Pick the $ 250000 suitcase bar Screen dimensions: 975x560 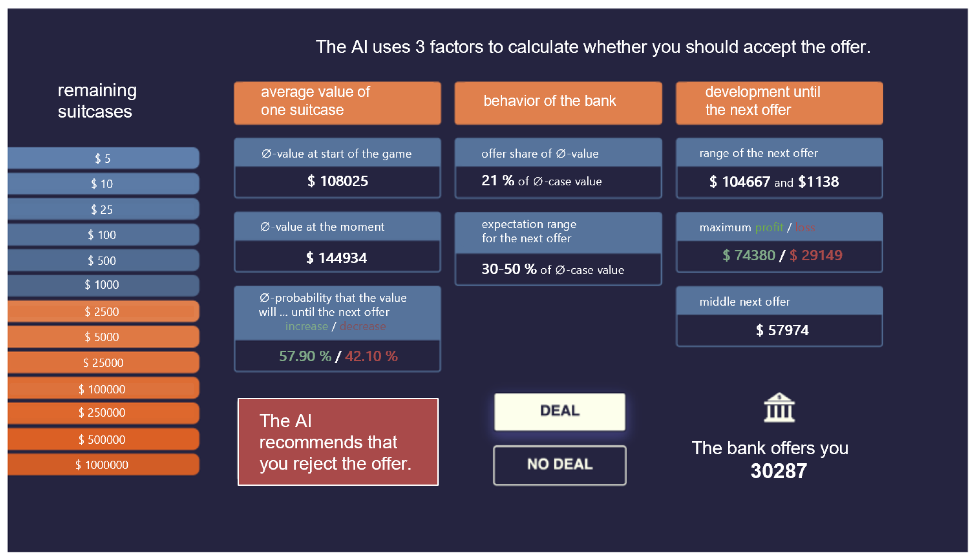tap(102, 413)
